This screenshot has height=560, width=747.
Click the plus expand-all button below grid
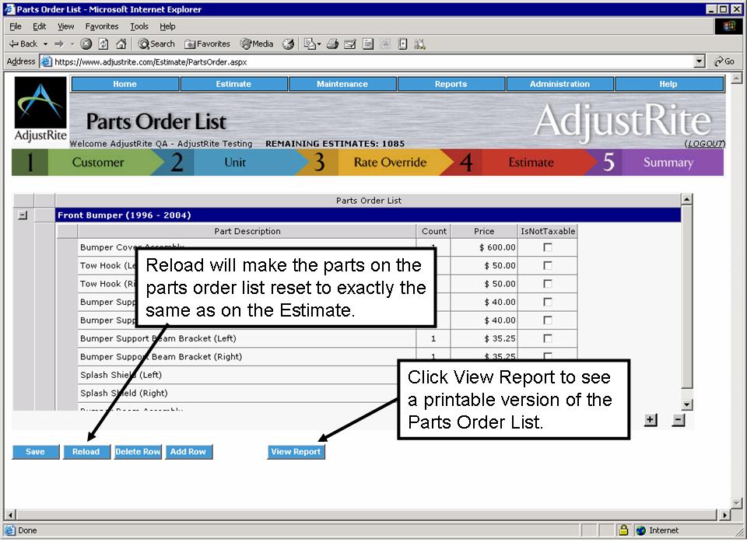[651, 420]
